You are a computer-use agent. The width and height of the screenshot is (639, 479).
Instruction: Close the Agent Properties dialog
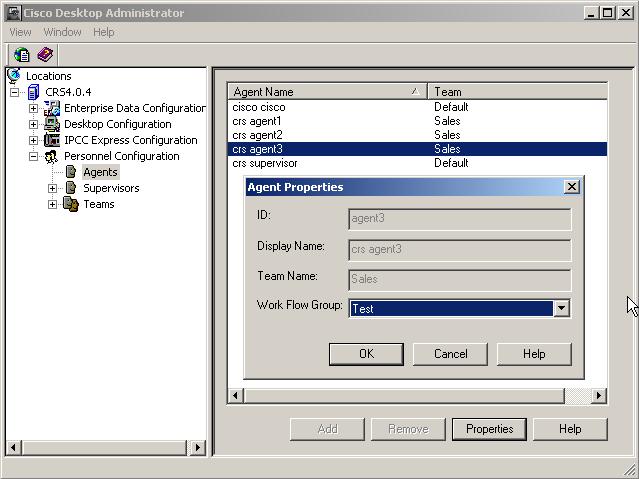coord(572,187)
